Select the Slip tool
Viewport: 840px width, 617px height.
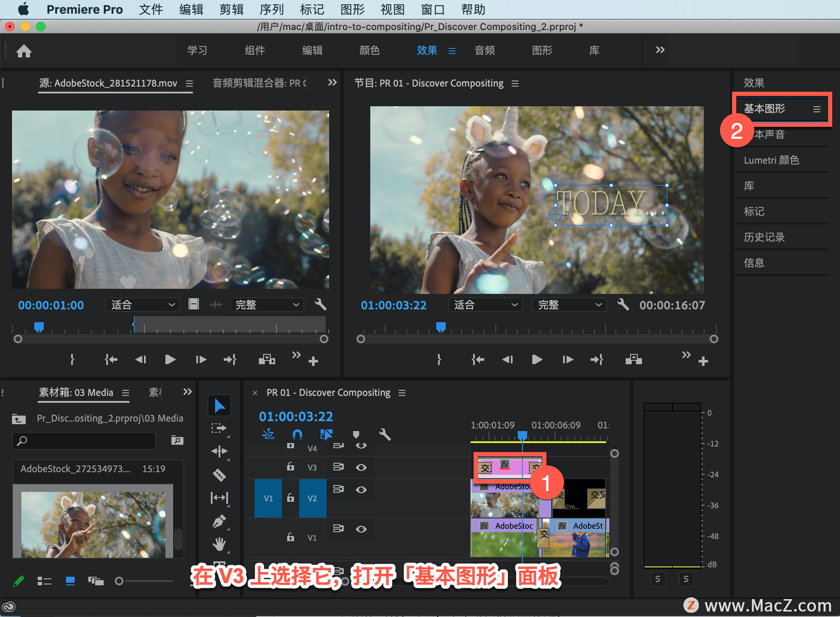click(x=219, y=498)
